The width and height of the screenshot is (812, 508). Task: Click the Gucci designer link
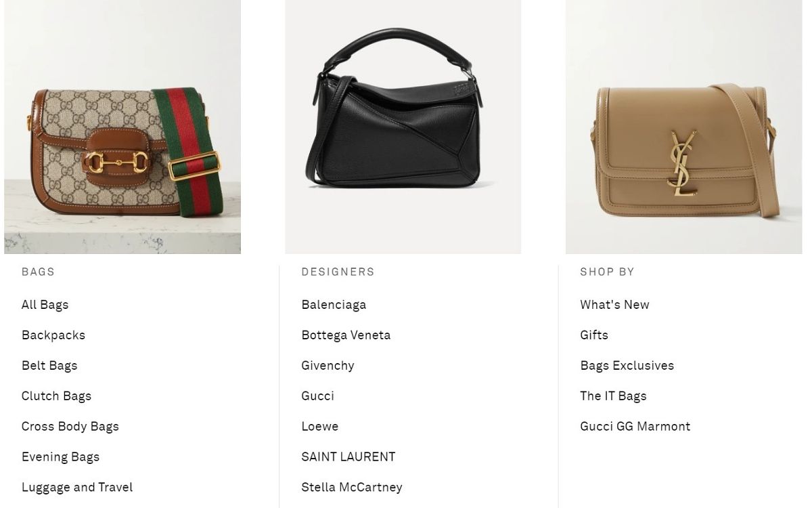(317, 396)
